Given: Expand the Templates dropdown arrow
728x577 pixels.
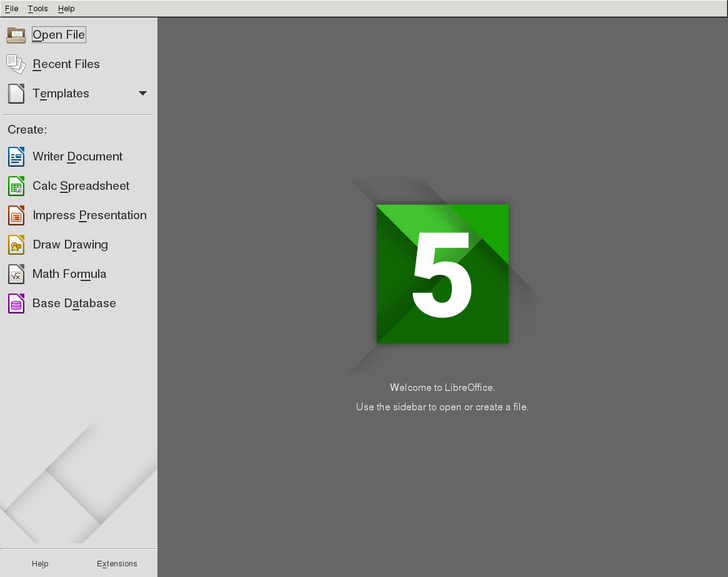Looking at the screenshot, I should pyautogui.click(x=142, y=93).
